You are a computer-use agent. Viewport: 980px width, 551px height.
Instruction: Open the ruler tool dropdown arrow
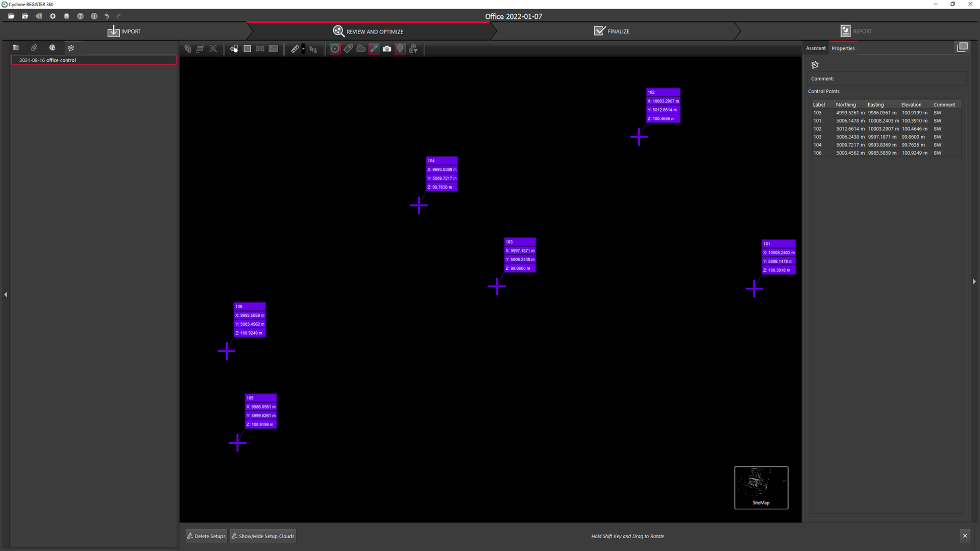303,49
